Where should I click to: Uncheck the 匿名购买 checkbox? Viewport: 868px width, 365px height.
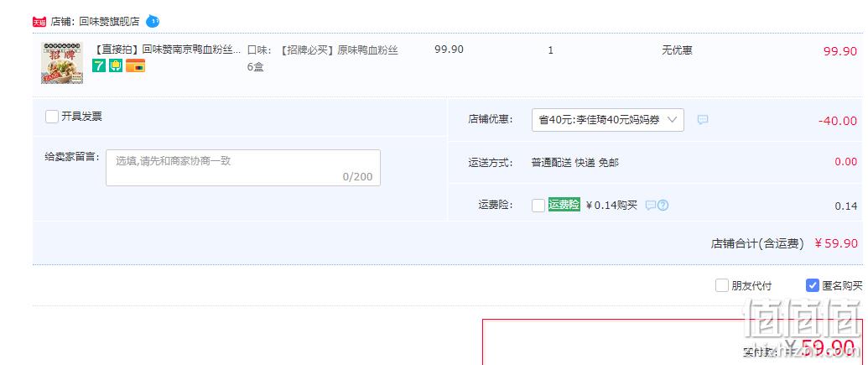click(x=812, y=286)
